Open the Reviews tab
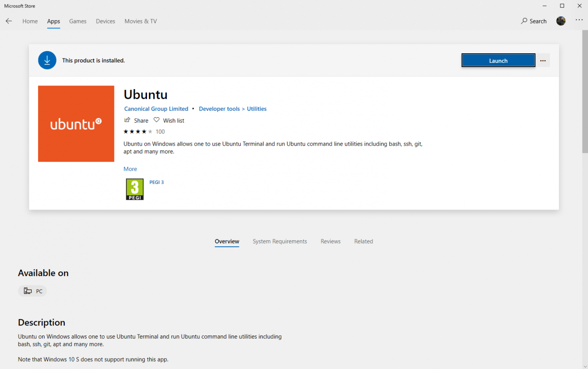The image size is (588, 369). tap(331, 241)
